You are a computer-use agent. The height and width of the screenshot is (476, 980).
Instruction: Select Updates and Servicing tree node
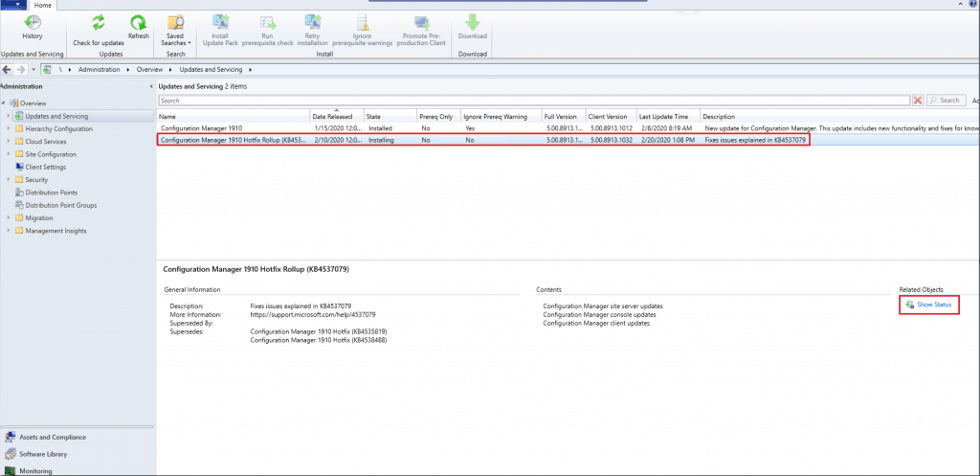click(x=56, y=116)
